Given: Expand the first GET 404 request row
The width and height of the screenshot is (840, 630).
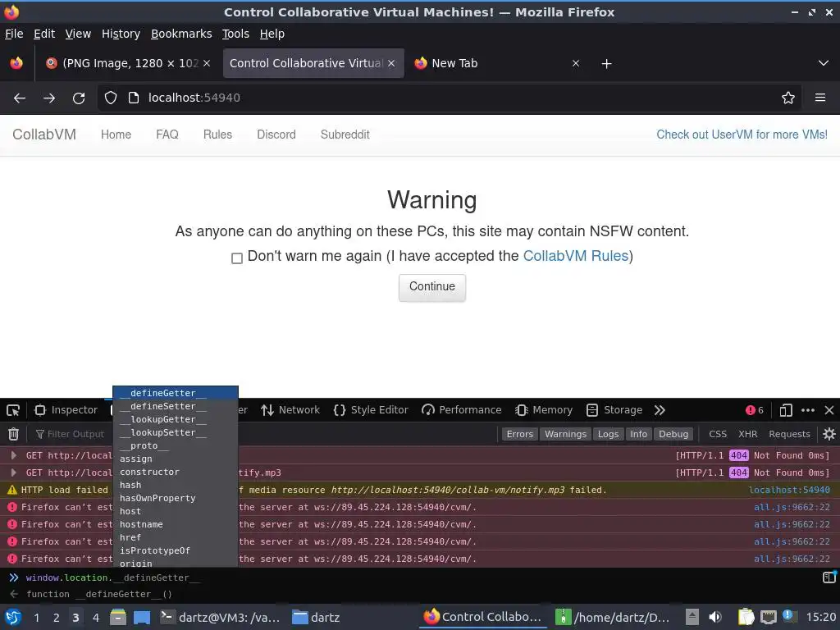Looking at the screenshot, I should tap(14, 455).
